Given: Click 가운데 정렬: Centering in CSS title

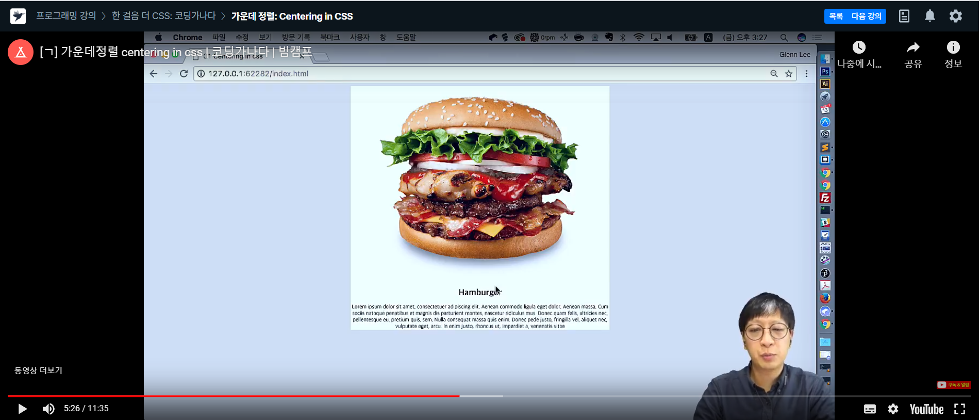Looking at the screenshot, I should [x=292, y=16].
